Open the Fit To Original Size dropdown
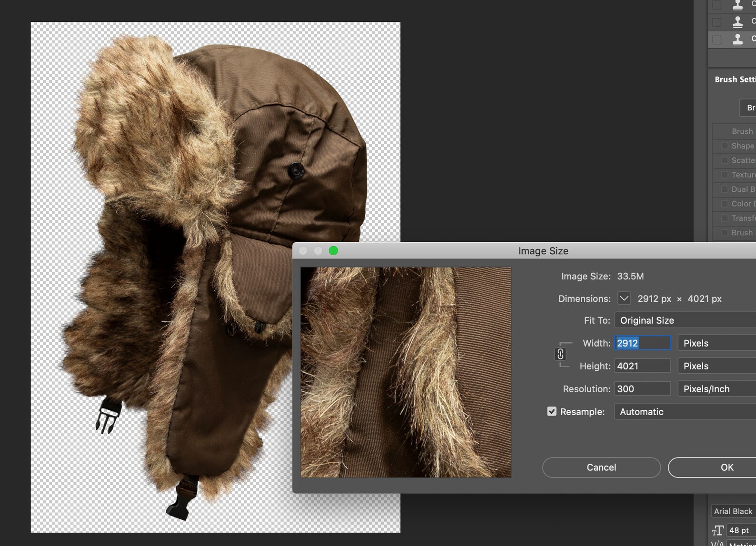 click(x=685, y=320)
